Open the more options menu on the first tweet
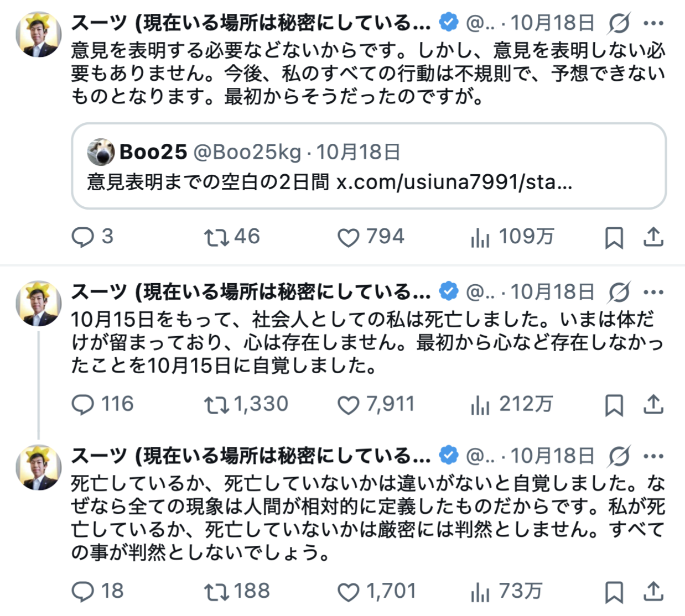Image resolution: width=685 pixels, height=616 pixels. (x=653, y=23)
